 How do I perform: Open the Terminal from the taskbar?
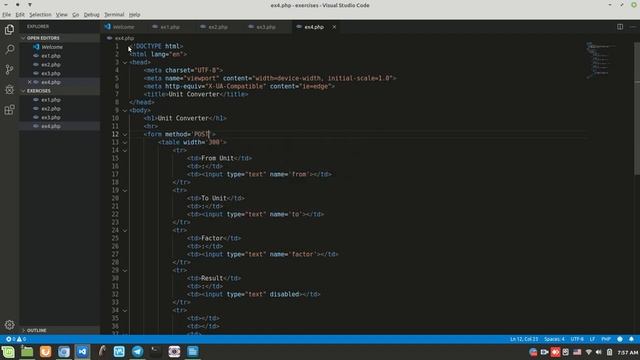(x=156, y=351)
